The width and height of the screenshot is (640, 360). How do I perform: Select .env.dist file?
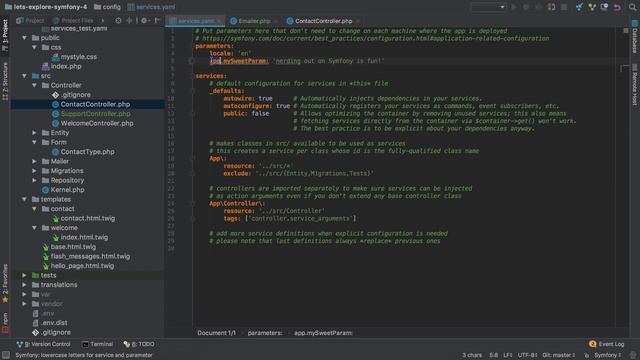pos(54,323)
